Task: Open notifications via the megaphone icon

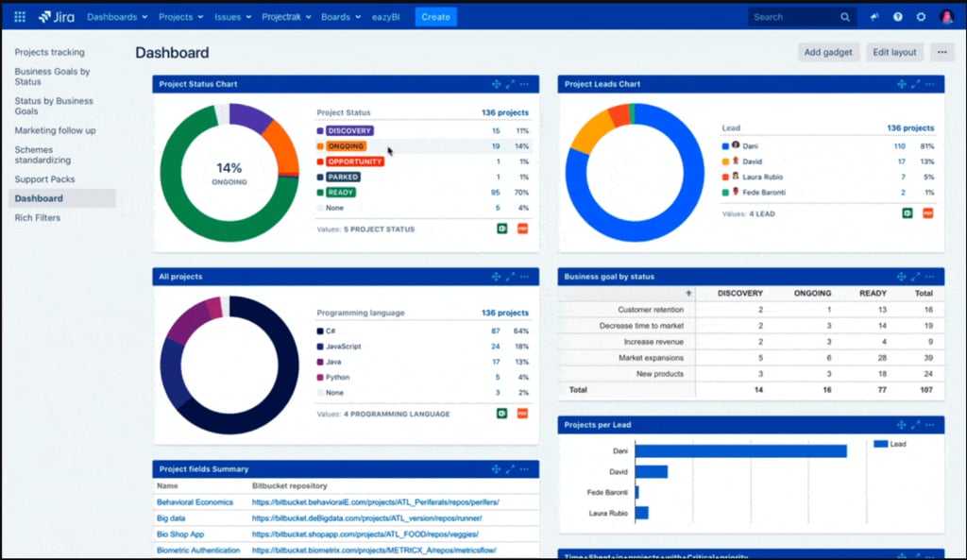Action: (874, 16)
